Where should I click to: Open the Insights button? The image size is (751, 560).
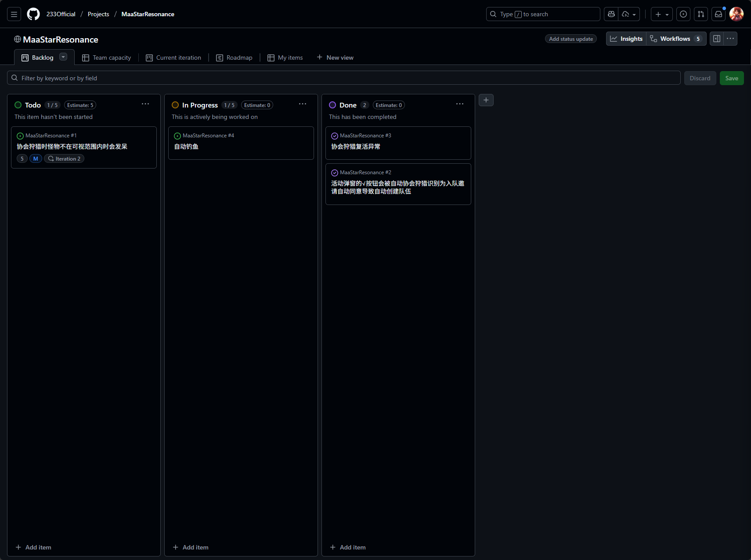(626, 39)
